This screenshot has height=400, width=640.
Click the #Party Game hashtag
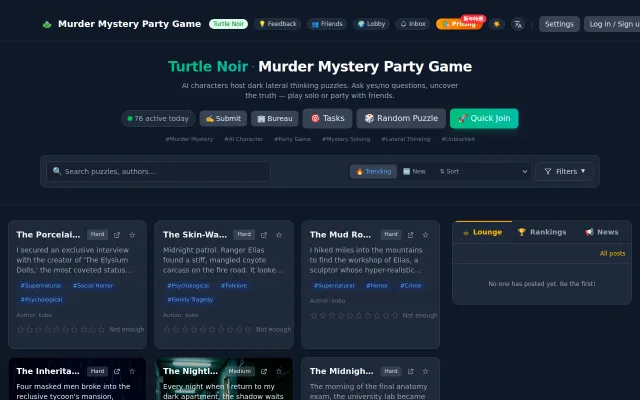[x=292, y=139]
